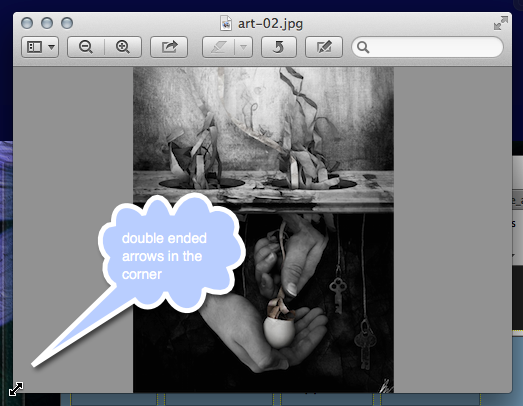Expand the annotate tool dropdown arrow
This screenshot has width=523, height=406.
pyautogui.click(x=244, y=47)
